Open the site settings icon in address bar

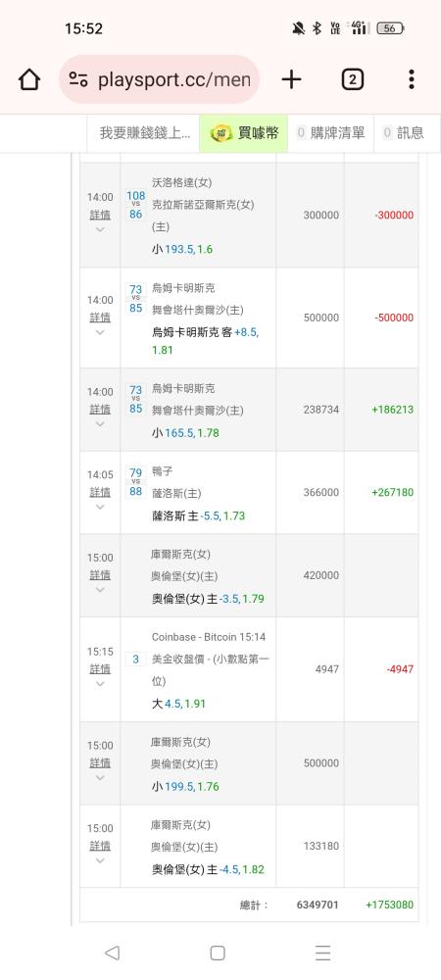coord(78,79)
